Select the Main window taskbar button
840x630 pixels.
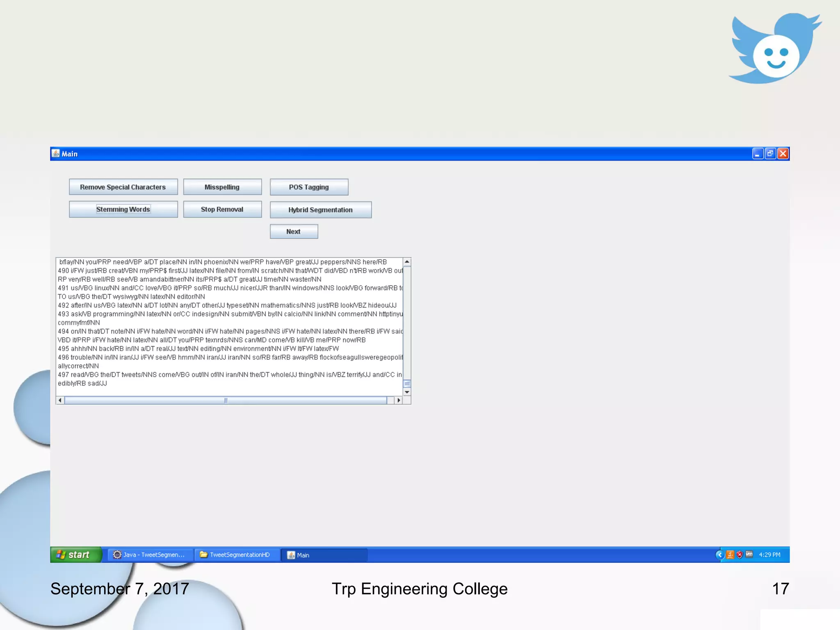323,555
